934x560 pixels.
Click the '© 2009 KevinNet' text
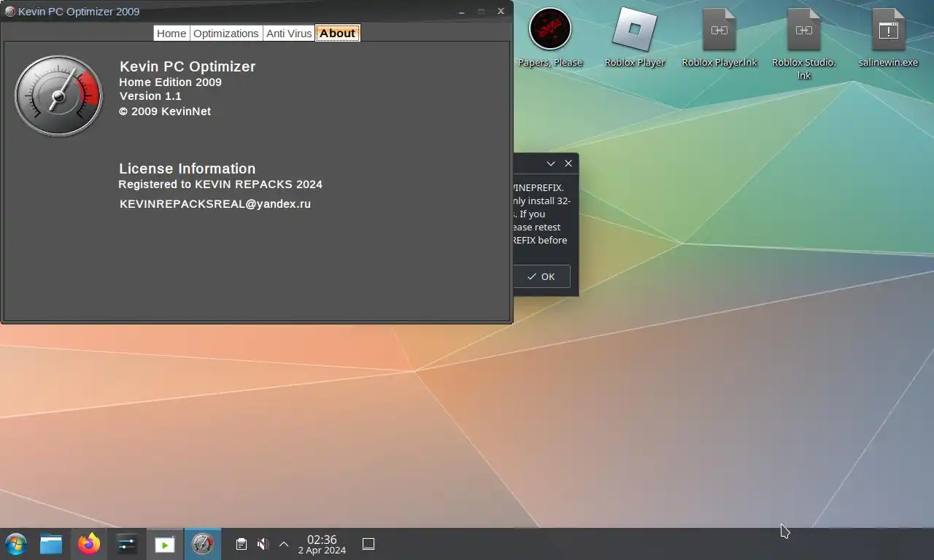165,112
